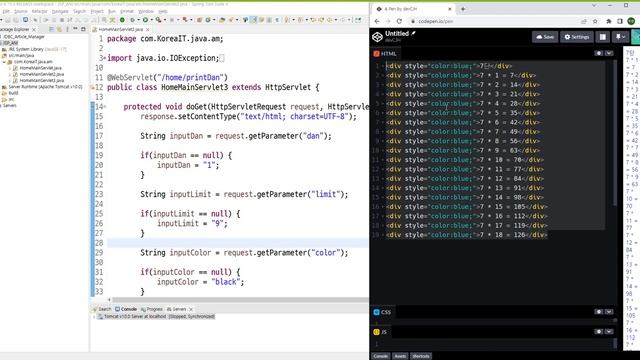
Task: Select Server Runtime Apache Tomcat entry
Action: 42,87
